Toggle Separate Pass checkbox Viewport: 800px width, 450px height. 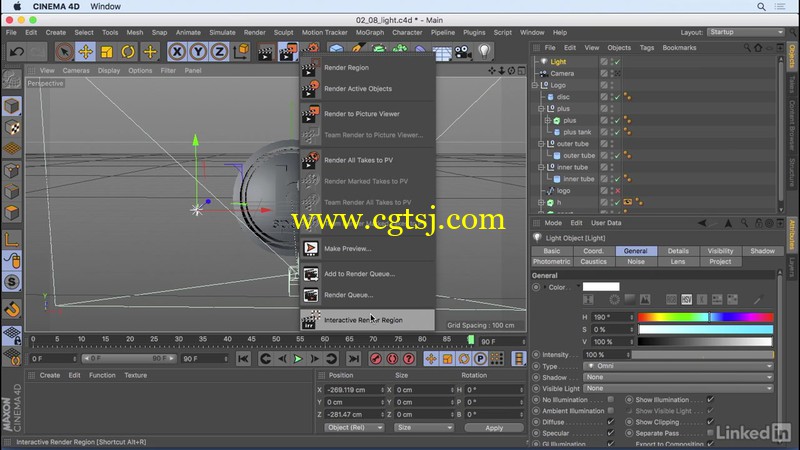710,433
